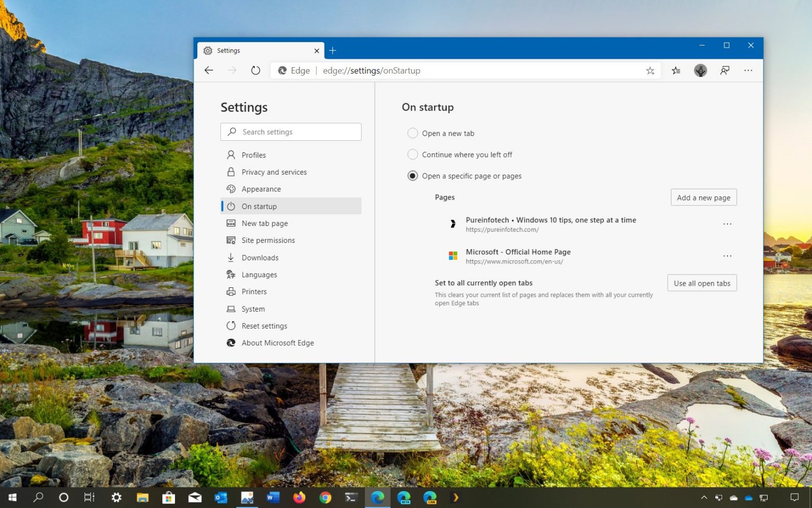The width and height of the screenshot is (812, 508).
Task: Click the profile avatar in the toolbar
Action: coord(700,70)
